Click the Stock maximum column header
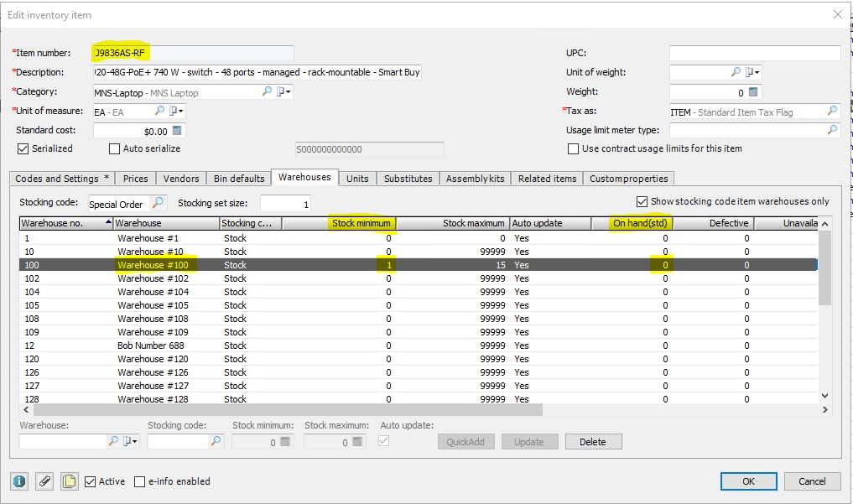Viewport: 853px width, 504px height. (x=453, y=223)
